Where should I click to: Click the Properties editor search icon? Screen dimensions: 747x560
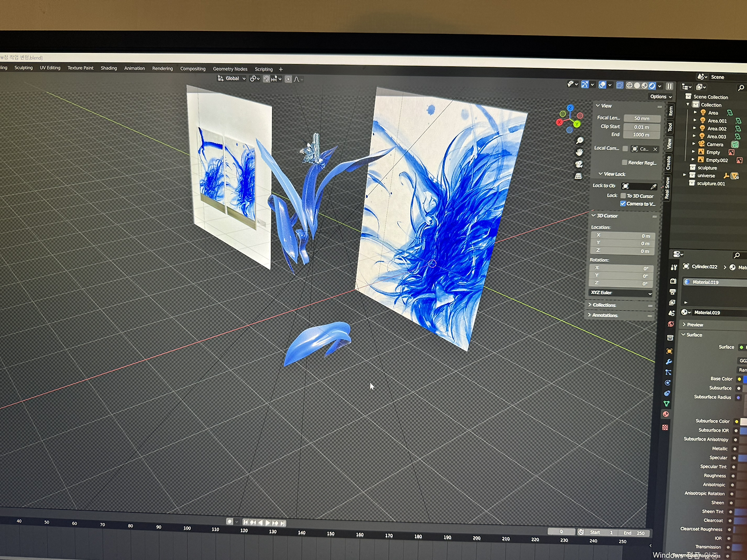coord(736,256)
